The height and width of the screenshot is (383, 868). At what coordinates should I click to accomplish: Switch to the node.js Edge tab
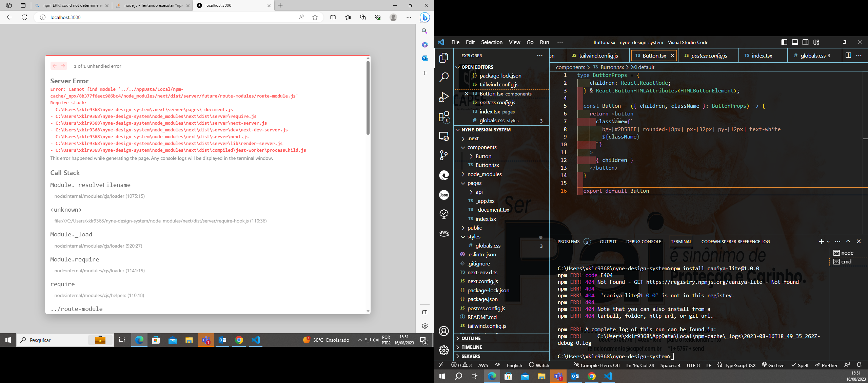pyautogui.click(x=152, y=5)
